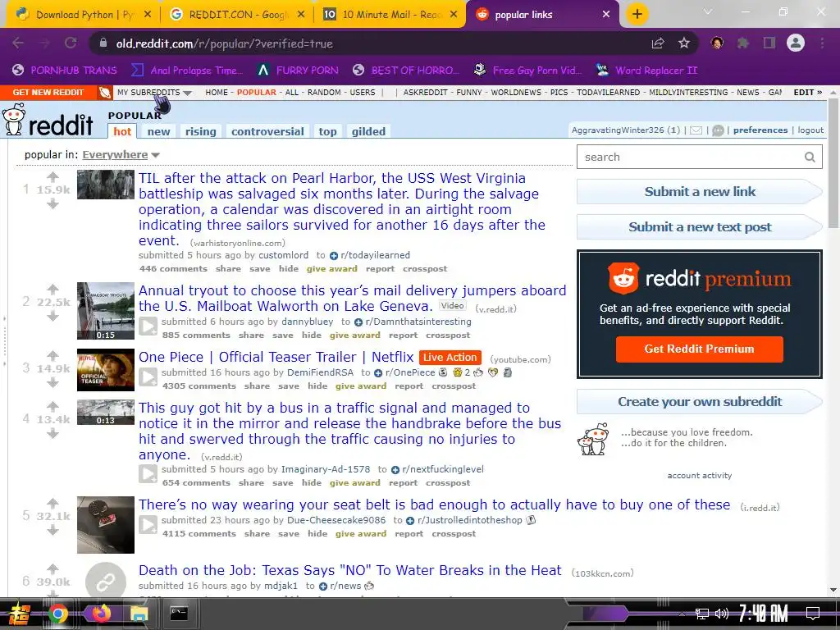Click Submit a new text post
Image resolution: width=840 pixels, height=630 pixels.
click(x=699, y=227)
